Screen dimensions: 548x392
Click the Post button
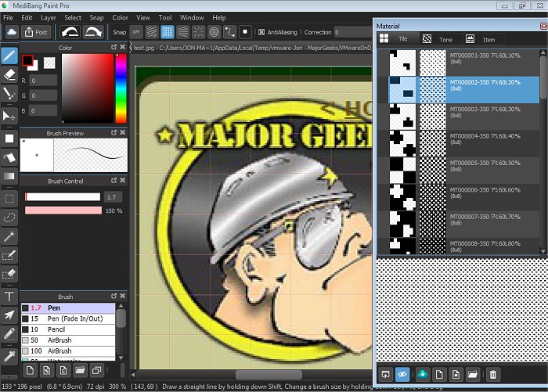[x=36, y=32]
